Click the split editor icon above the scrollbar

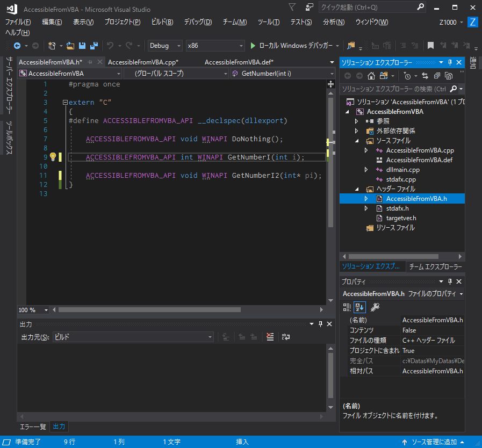pyautogui.click(x=331, y=84)
